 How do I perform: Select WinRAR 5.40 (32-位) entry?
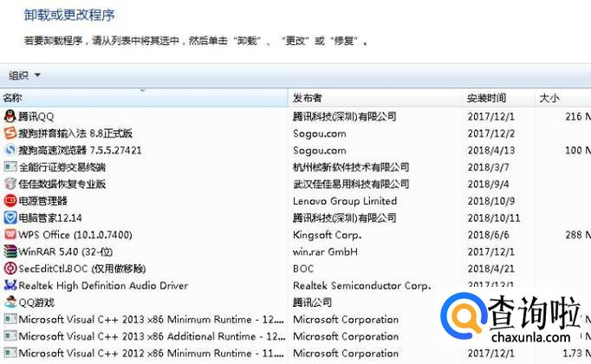tap(66, 251)
